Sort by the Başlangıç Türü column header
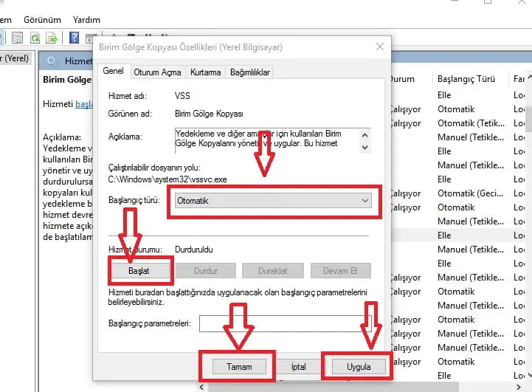 466,79
